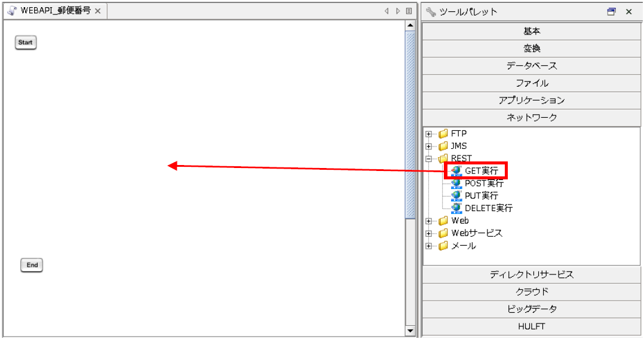The width and height of the screenshot is (644, 339).
Task: Click the Start node on canvas
Action: point(25,42)
